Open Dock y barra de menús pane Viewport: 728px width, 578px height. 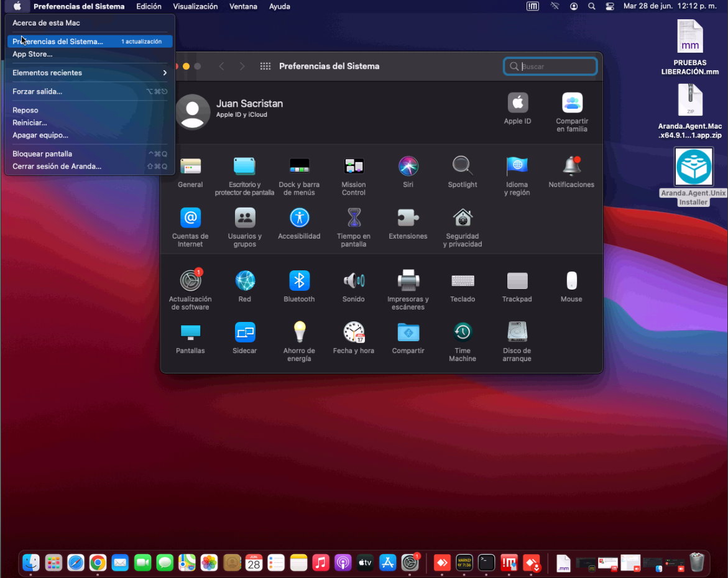coord(299,166)
